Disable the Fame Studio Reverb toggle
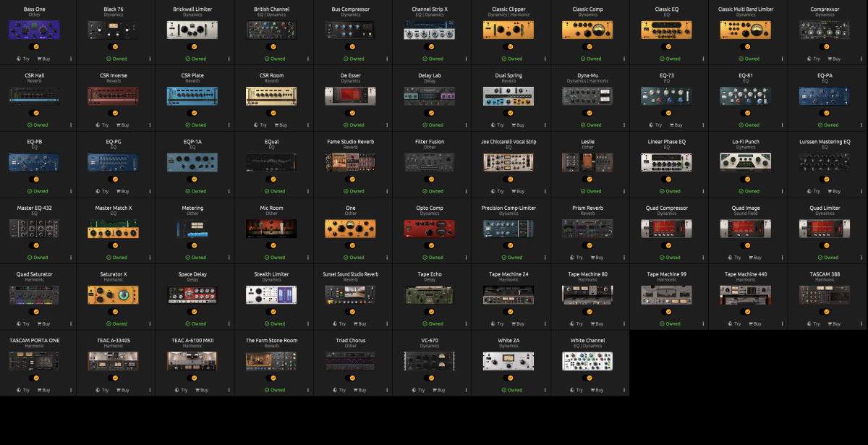The image size is (868, 445). tap(351, 179)
